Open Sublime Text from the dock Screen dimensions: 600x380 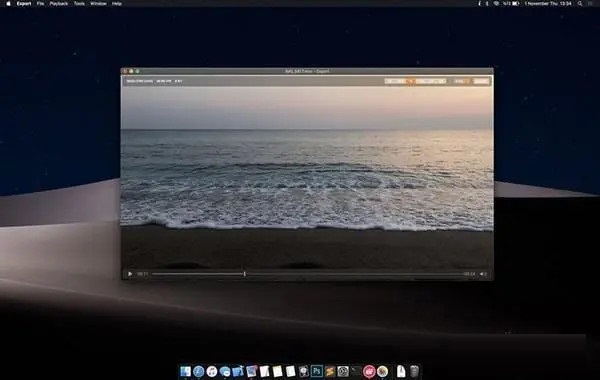point(330,371)
